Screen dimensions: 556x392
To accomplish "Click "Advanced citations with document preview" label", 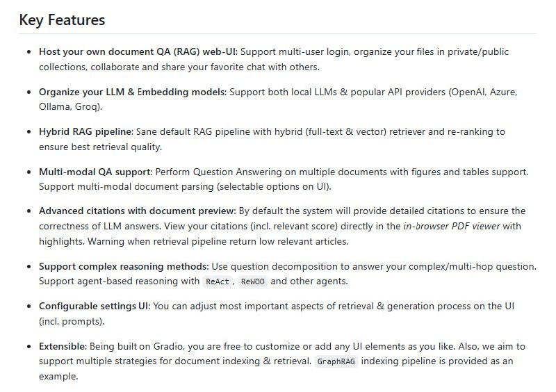I will [x=138, y=211].
